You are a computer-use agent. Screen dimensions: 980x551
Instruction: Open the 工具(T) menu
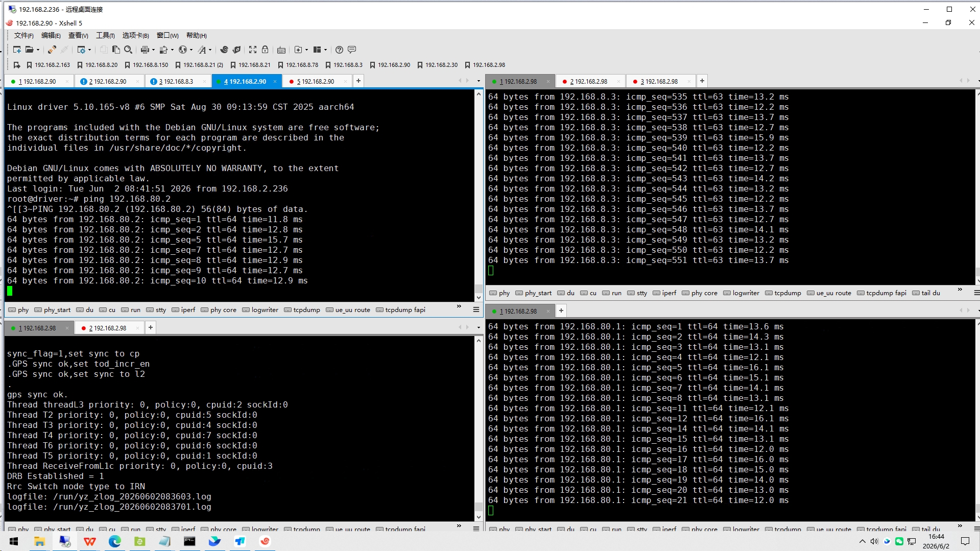tap(105, 35)
